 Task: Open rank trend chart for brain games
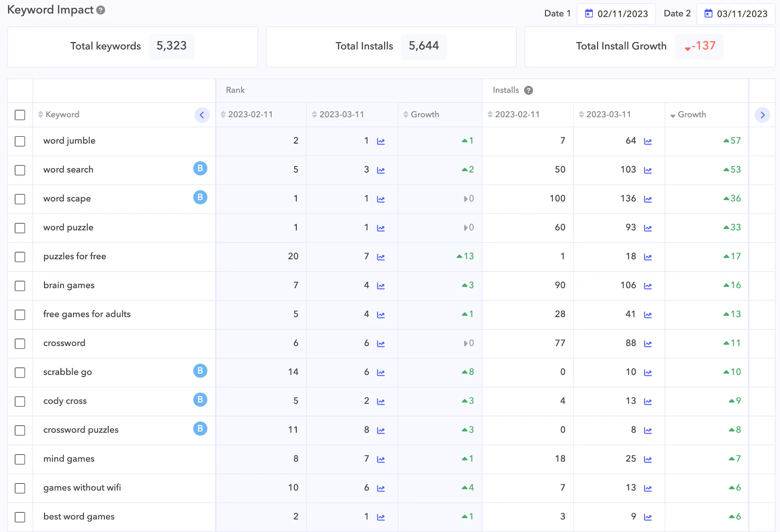click(x=380, y=286)
